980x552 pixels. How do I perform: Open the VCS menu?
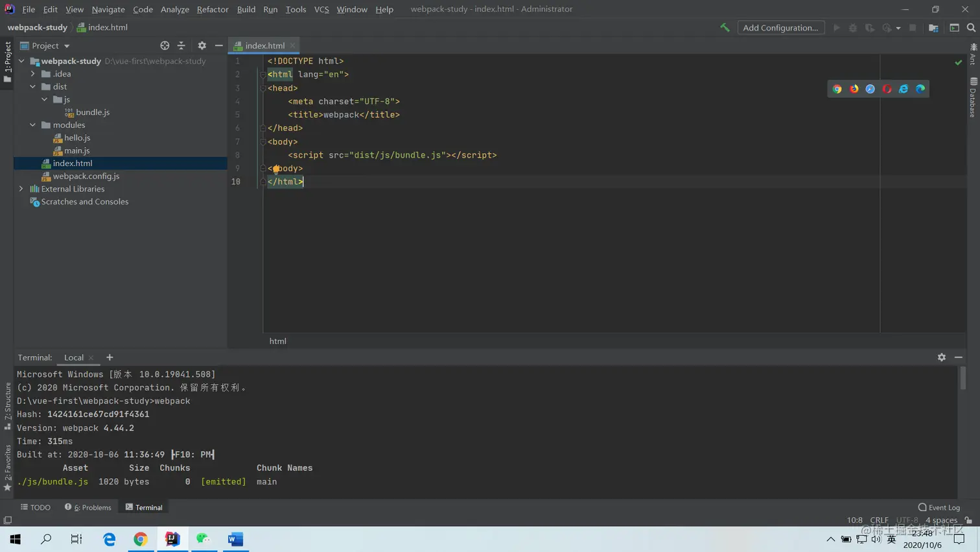click(321, 9)
